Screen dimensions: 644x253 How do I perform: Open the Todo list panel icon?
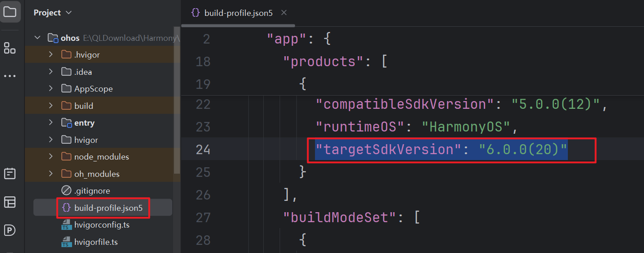tap(10, 173)
